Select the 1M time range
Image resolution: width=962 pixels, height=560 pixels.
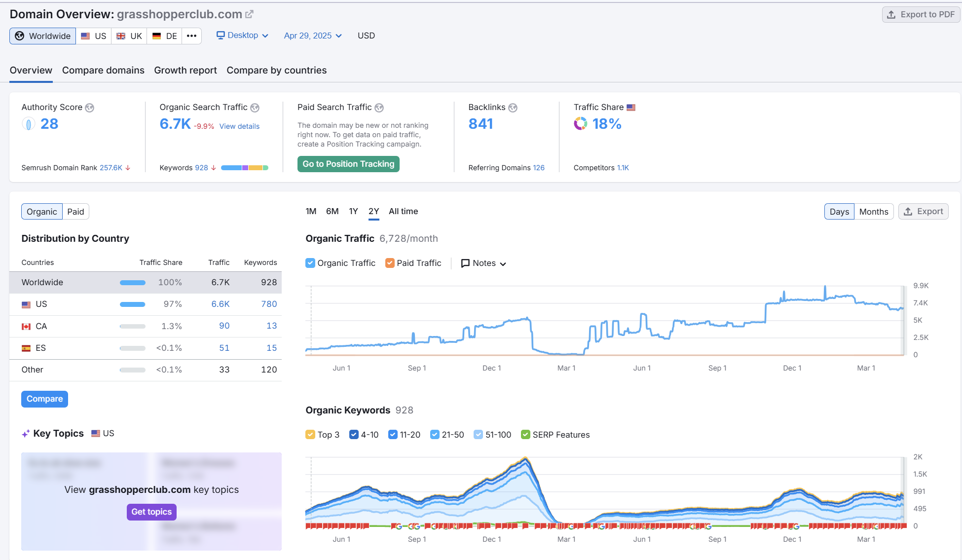[x=311, y=211]
